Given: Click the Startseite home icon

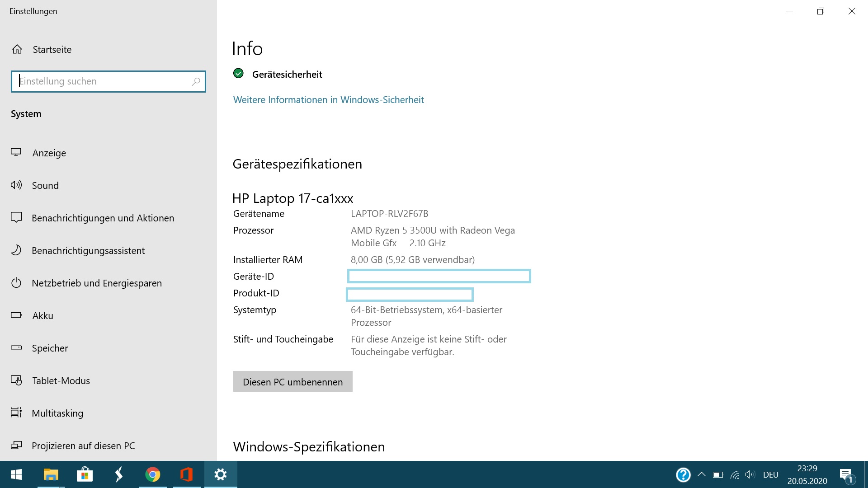Looking at the screenshot, I should [17, 49].
